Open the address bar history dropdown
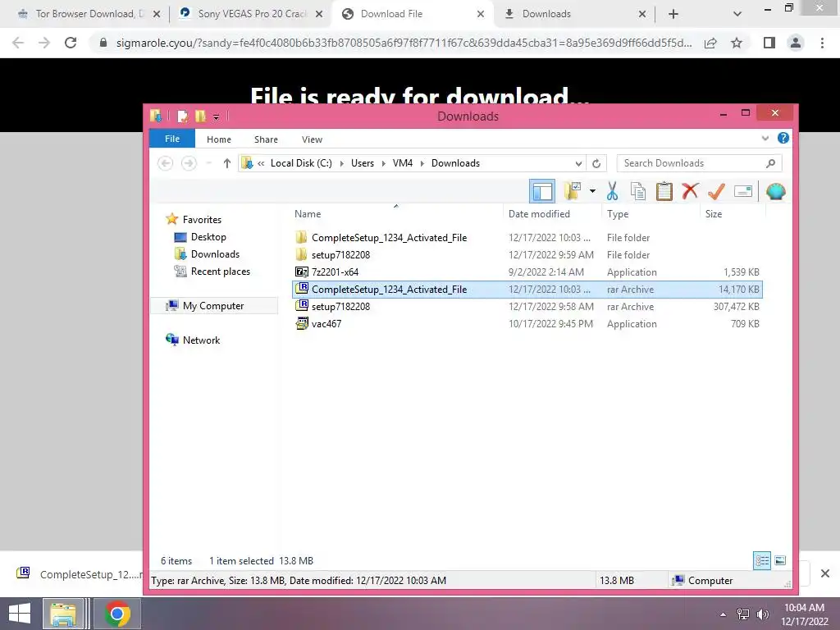This screenshot has width=840, height=630. pyautogui.click(x=578, y=163)
